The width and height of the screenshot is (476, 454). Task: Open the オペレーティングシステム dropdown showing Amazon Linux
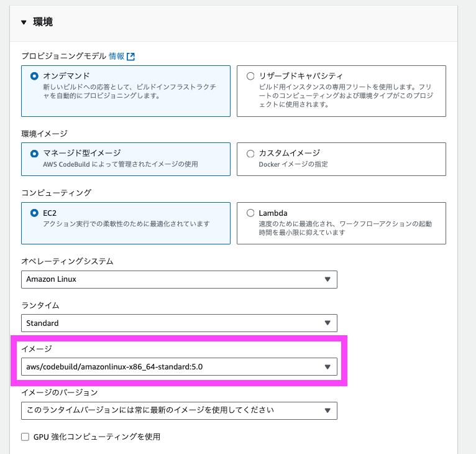(179, 279)
